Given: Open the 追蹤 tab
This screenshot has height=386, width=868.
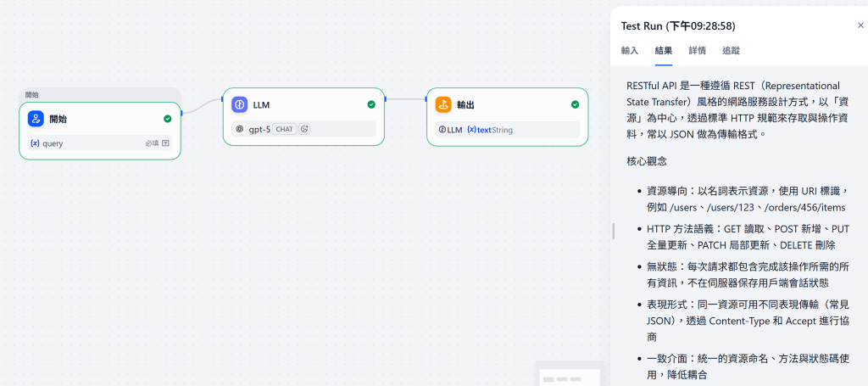Looking at the screenshot, I should coord(732,50).
